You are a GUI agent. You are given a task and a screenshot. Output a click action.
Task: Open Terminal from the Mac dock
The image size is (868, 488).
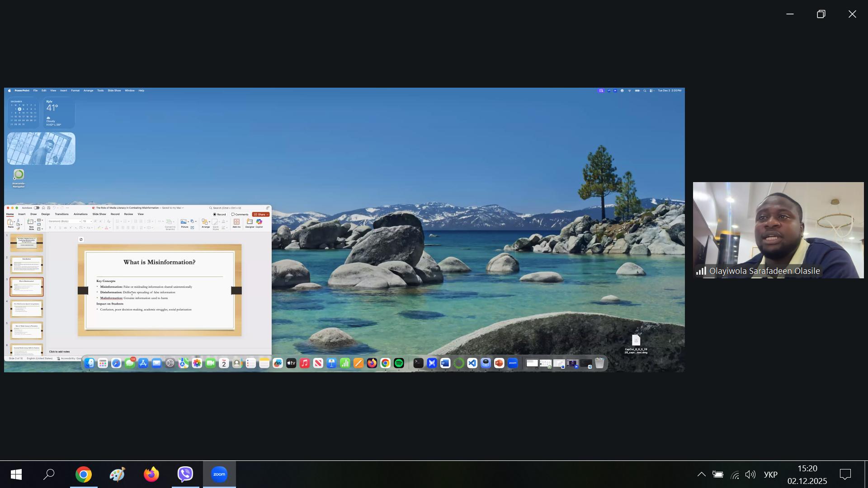tap(418, 363)
